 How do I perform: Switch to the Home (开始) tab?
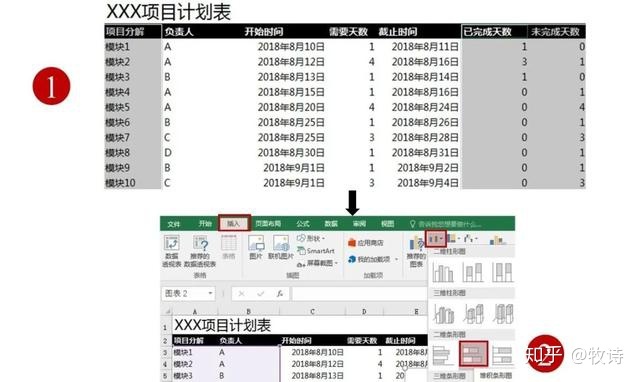204,224
